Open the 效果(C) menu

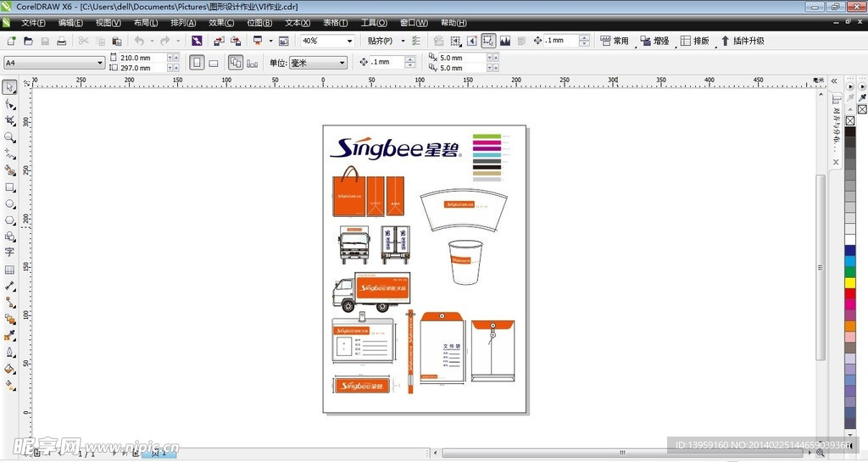[x=222, y=23]
